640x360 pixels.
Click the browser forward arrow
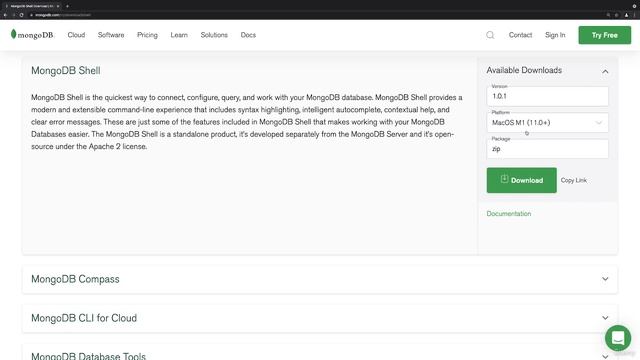[13, 15]
